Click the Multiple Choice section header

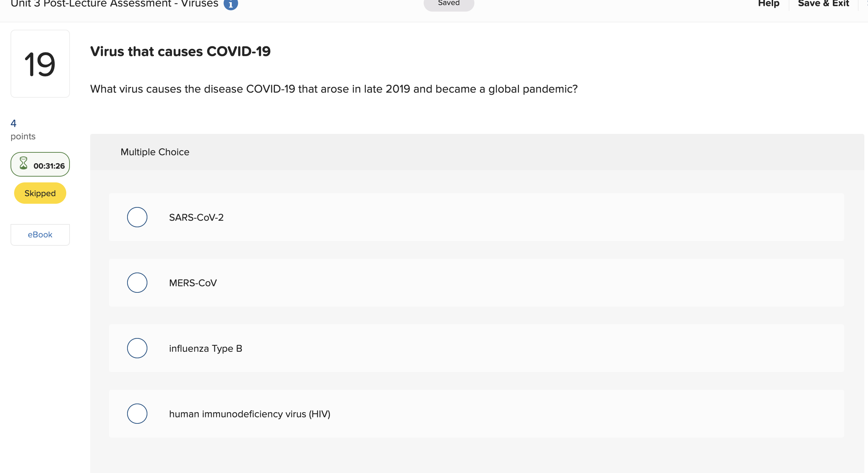point(155,152)
